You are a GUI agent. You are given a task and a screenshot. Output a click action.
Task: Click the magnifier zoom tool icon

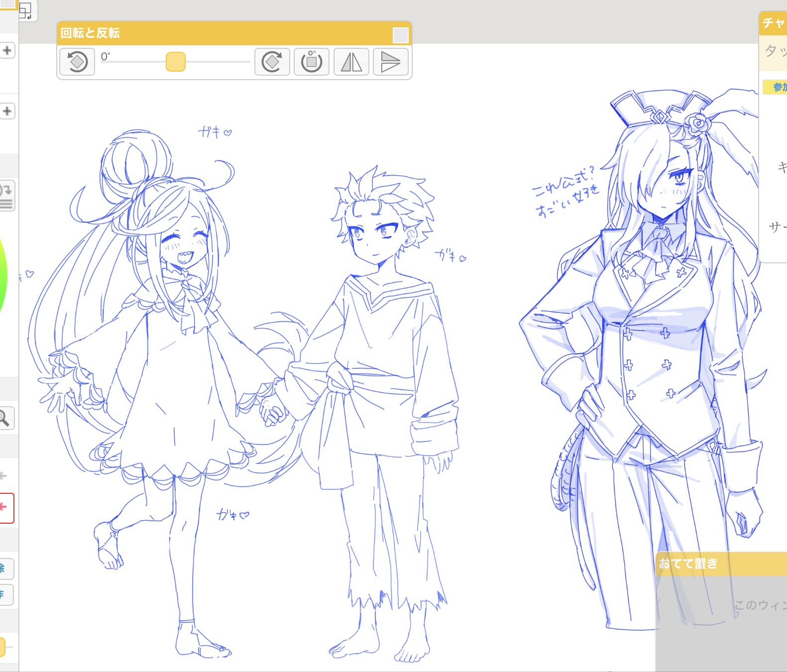(5, 418)
